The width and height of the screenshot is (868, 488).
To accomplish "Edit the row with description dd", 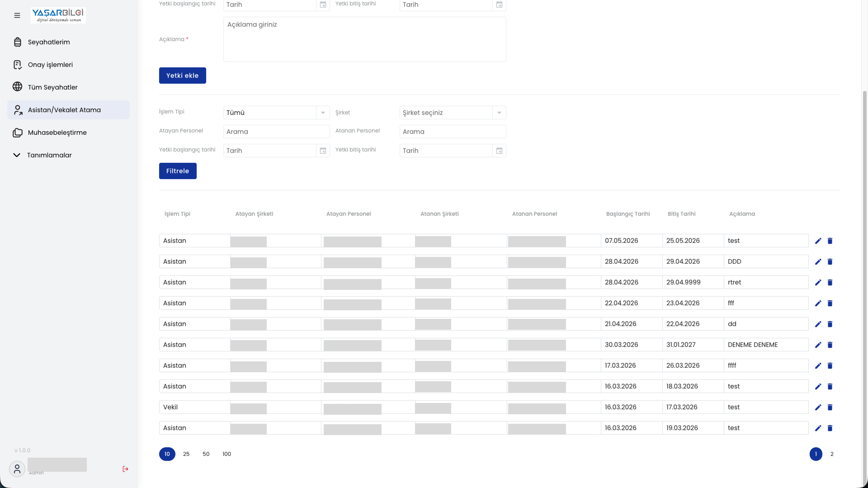I will point(818,324).
